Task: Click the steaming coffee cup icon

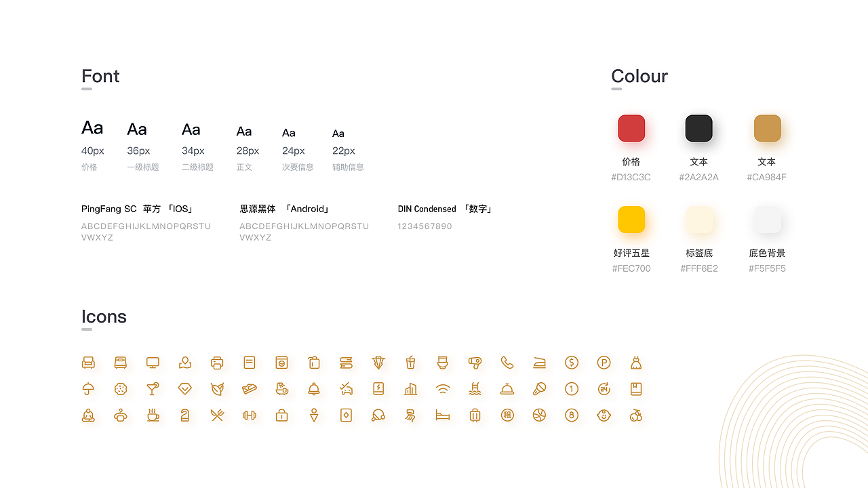Action: 153,415
